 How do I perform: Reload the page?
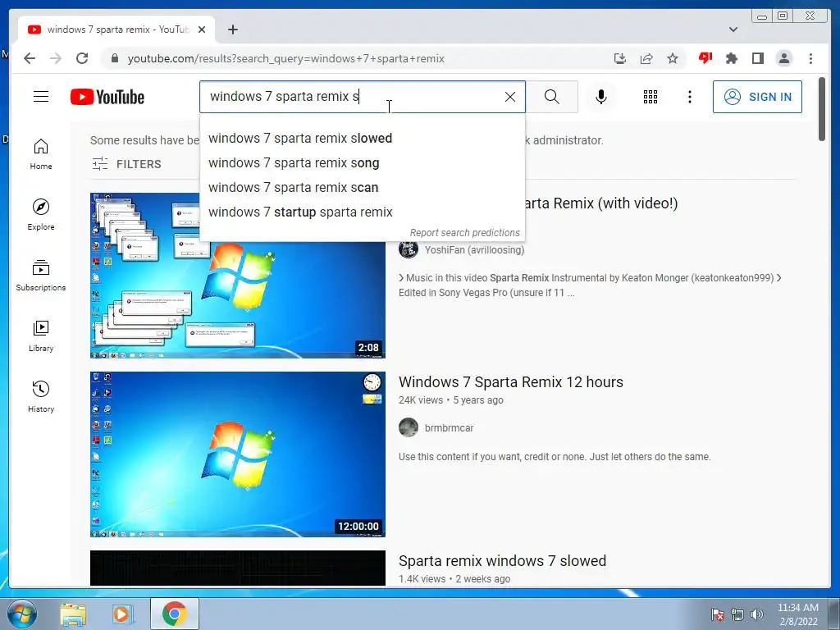pyautogui.click(x=82, y=58)
